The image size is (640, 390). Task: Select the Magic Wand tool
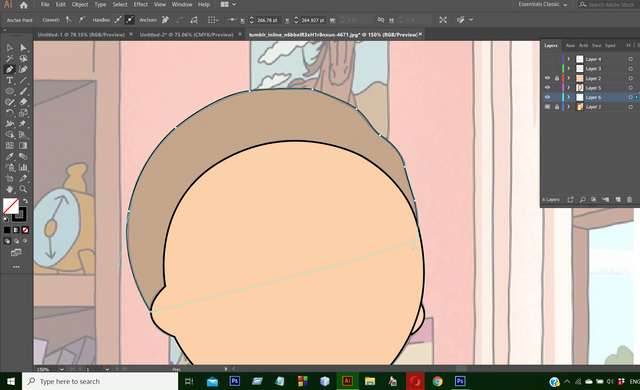click(9, 59)
